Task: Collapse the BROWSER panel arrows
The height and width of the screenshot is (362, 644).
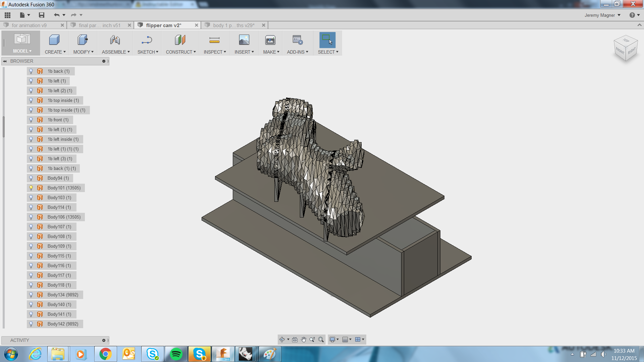Action: 5,61
